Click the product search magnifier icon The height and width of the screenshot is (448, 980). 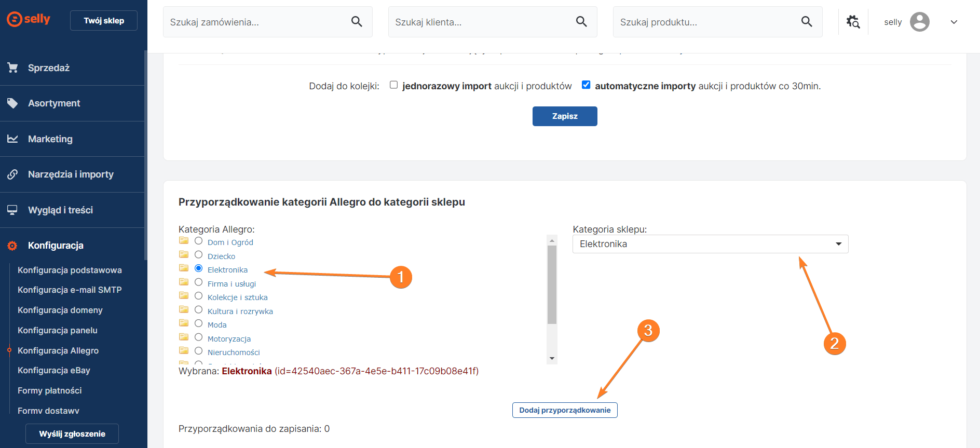tap(807, 22)
